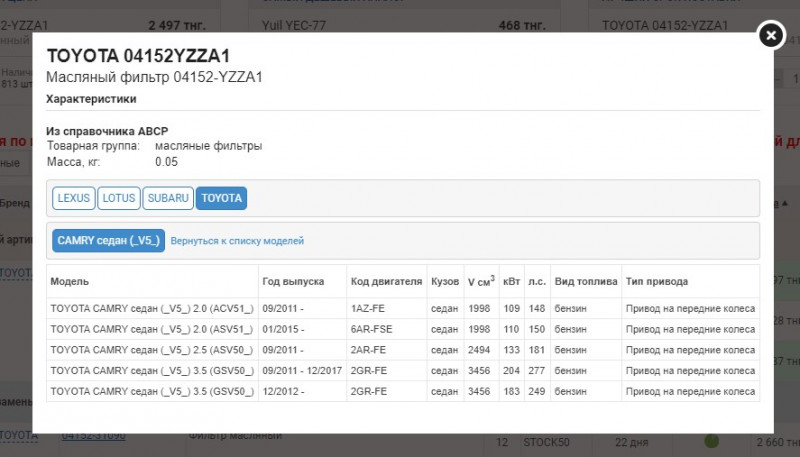Screen dimensions: 800x457
Task: Select row 'CAMRY седан (_V5_) 2.5 (ASV50_)'
Action: (403, 350)
